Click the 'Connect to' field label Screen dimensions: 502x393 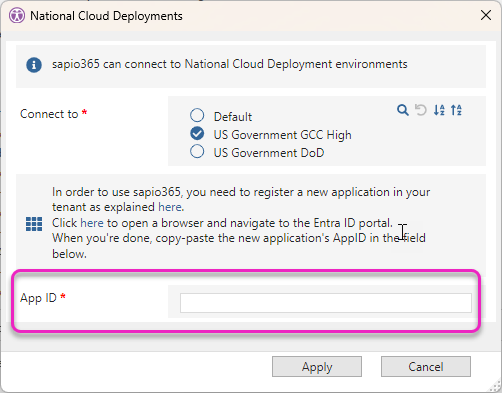click(49, 114)
